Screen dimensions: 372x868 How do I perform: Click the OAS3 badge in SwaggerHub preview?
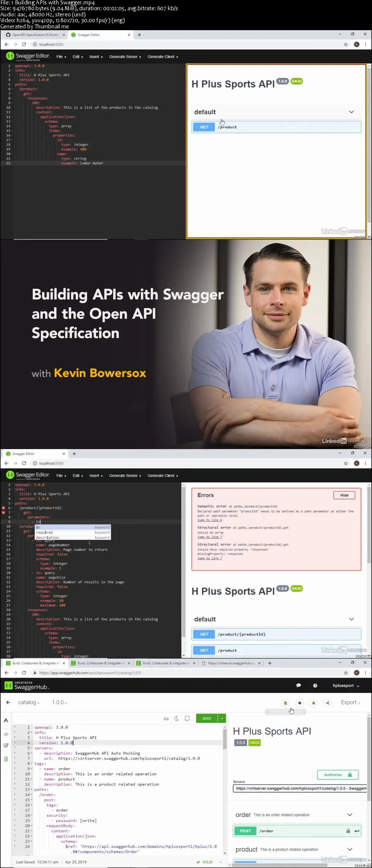pos(255,743)
